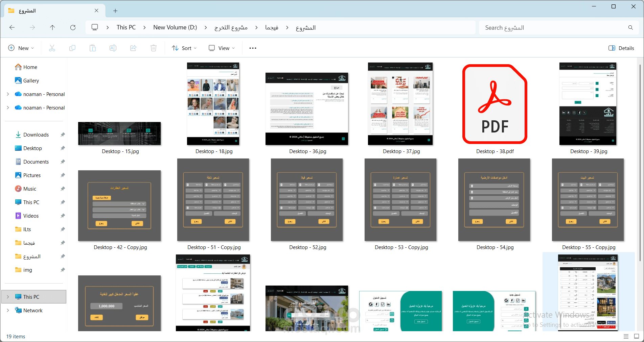The width and height of the screenshot is (644, 342).
Task: Go up one folder level arrow
Action: (x=52, y=27)
